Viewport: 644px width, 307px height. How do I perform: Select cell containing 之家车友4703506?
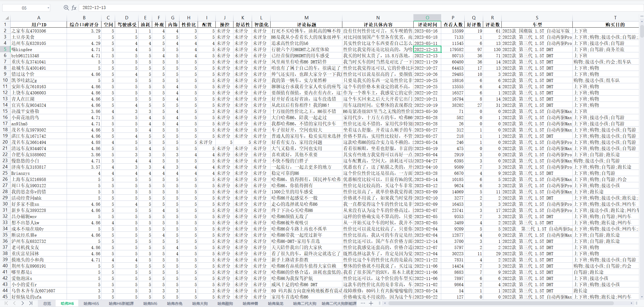coord(39,31)
